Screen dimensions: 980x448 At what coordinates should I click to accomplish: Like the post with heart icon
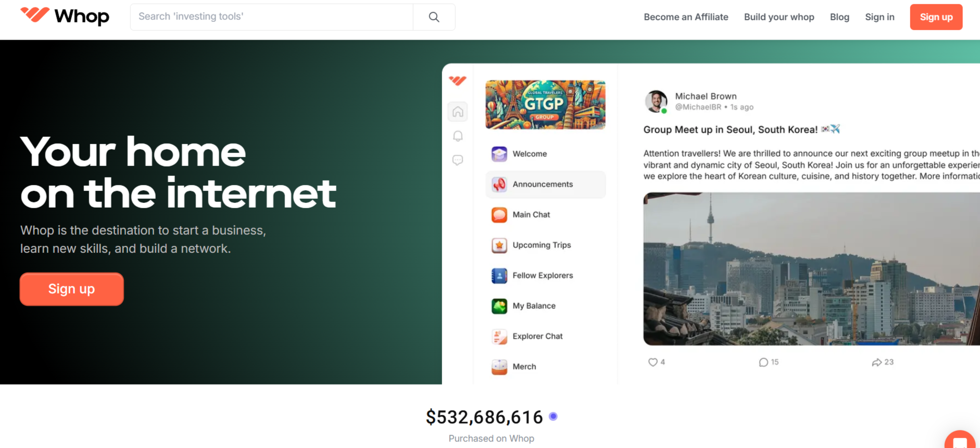tap(652, 362)
